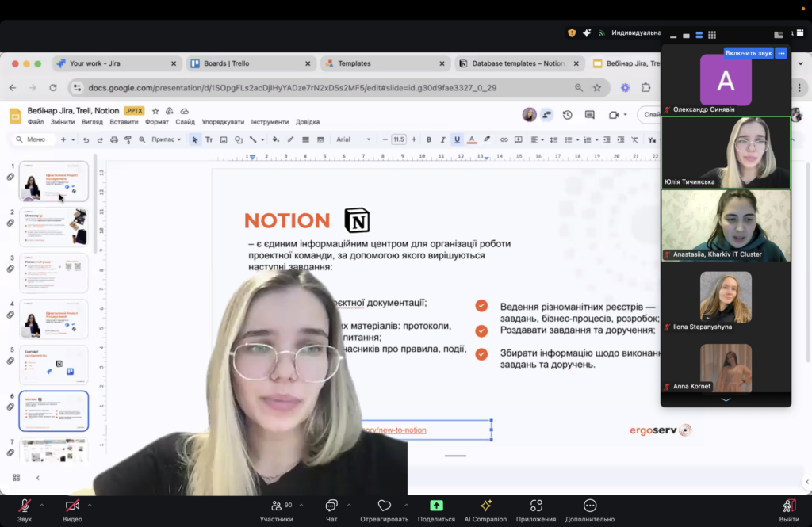Open version history clock icon
Viewport: 812px width, 527px height.
tap(568, 115)
